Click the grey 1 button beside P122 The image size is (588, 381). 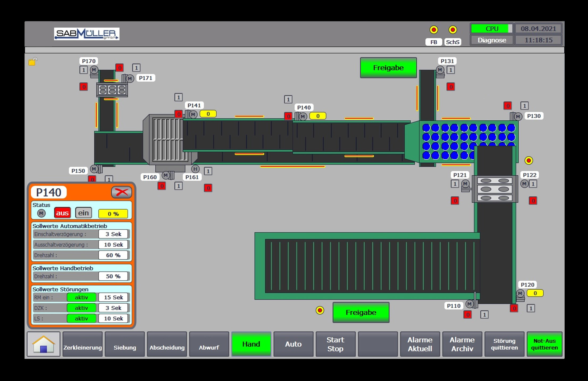[533, 184]
